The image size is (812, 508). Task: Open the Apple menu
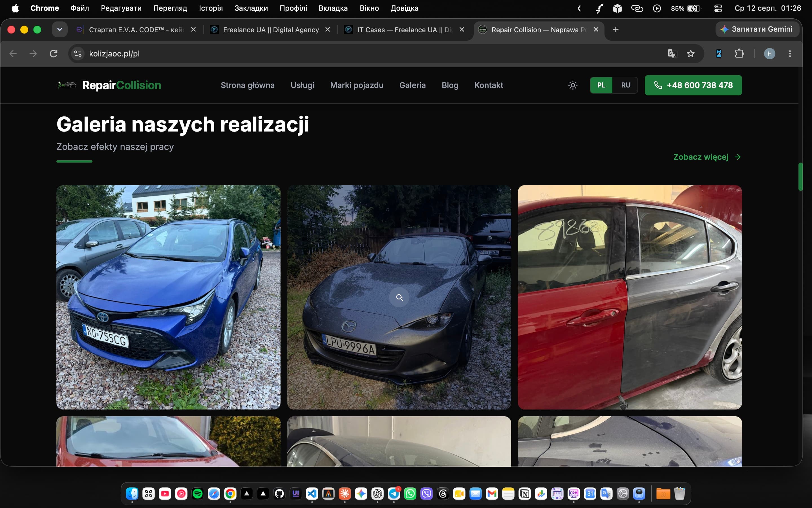click(x=15, y=8)
